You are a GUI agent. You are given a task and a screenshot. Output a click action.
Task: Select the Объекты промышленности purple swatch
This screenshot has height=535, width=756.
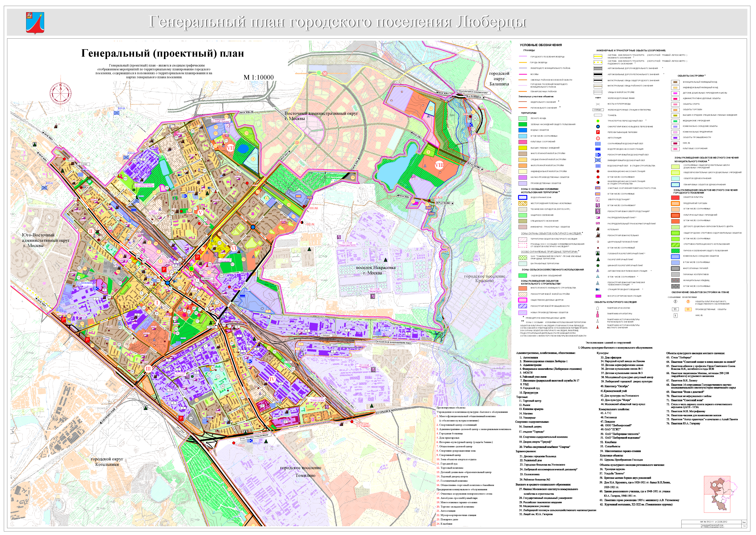(x=675, y=137)
